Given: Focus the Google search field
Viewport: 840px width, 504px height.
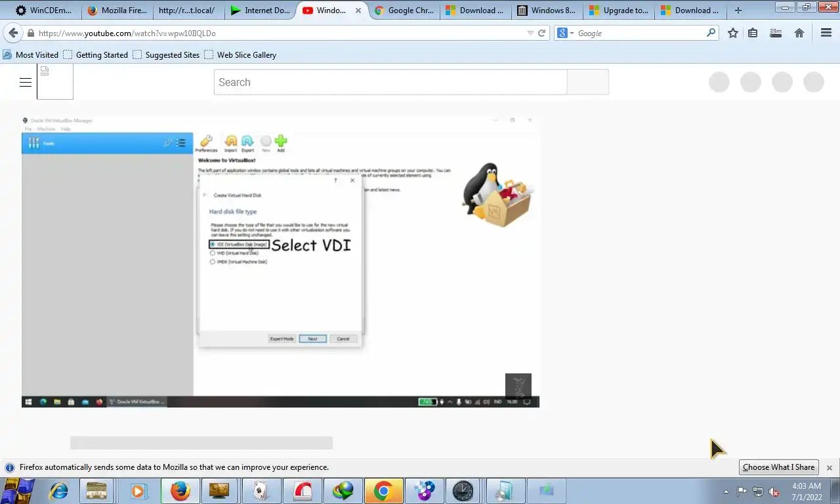Looking at the screenshot, I should (x=640, y=33).
